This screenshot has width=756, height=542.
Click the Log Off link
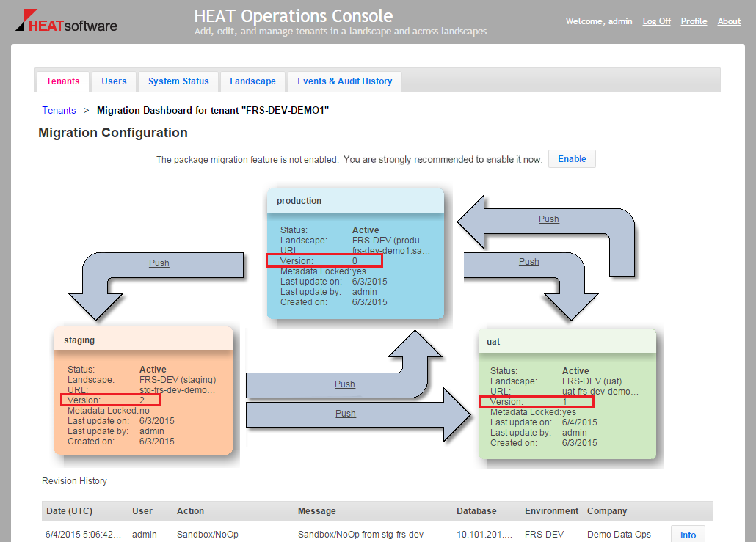pyautogui.click(x=657, y=21)
